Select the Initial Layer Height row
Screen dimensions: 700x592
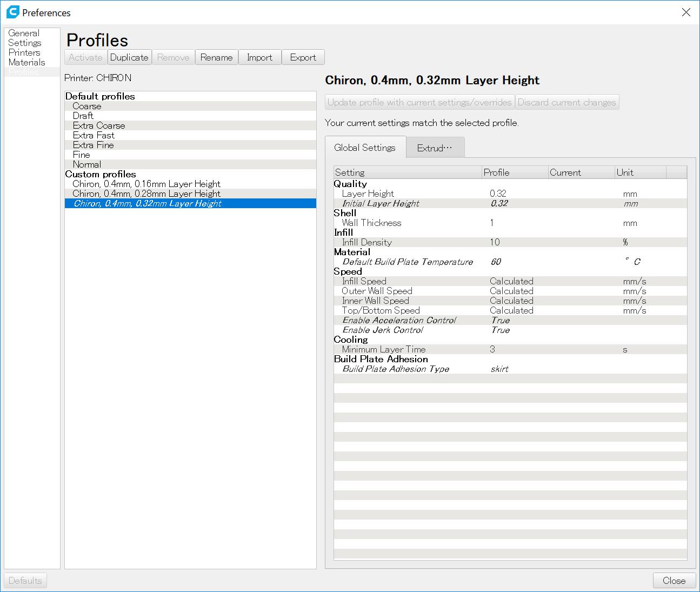pos(510,203)
